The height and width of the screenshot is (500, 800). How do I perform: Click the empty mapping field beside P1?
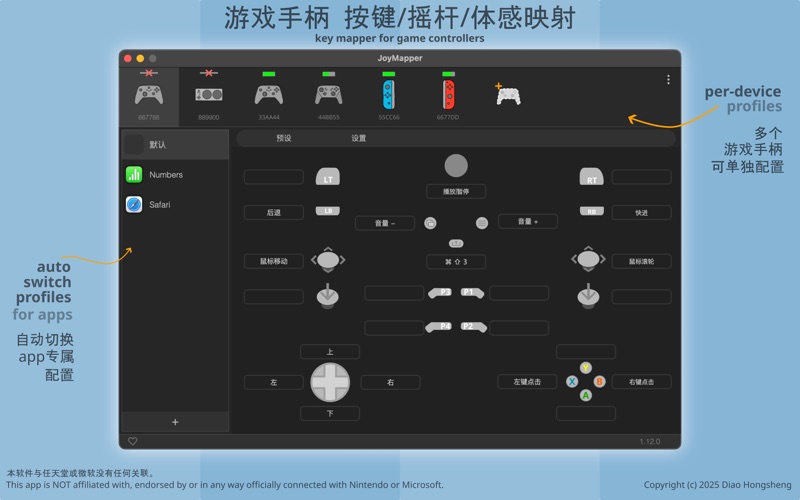[x=519, y=293]
